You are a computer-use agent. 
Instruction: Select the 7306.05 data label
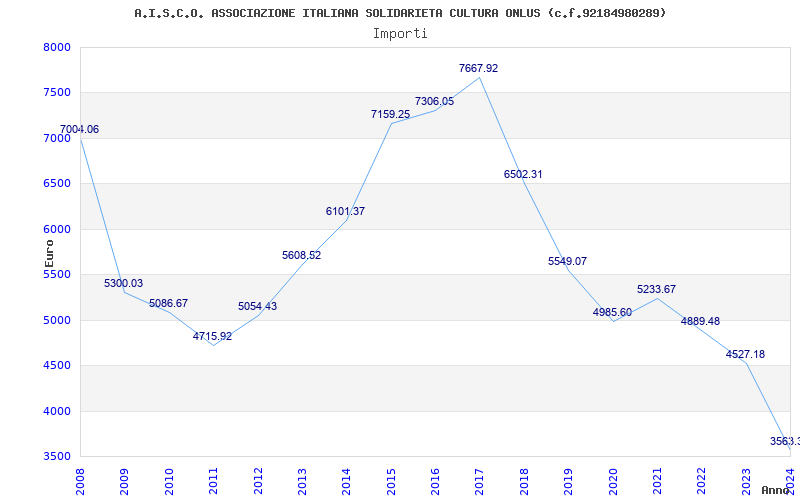pos(434,102)
